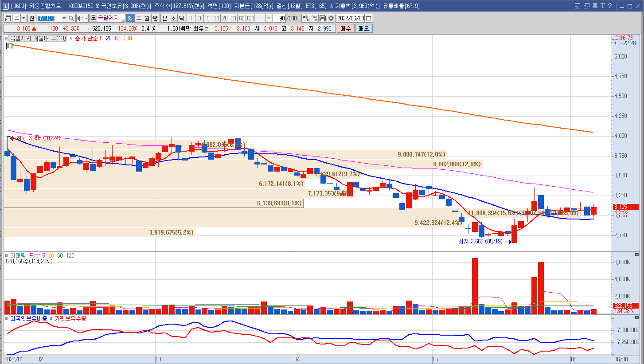Click the 06/08 date label on time axis
Viewport: 644px width, 364px height.
621,359
